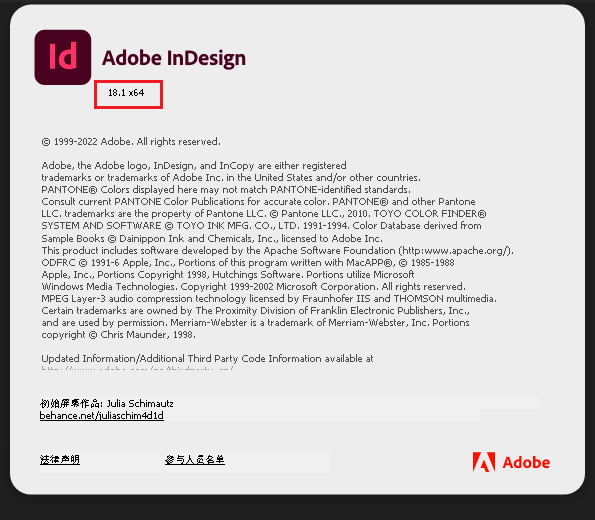Click the Julia Schimautz splash credit text
The image size is (595, 520).
[x=140, y=403]
